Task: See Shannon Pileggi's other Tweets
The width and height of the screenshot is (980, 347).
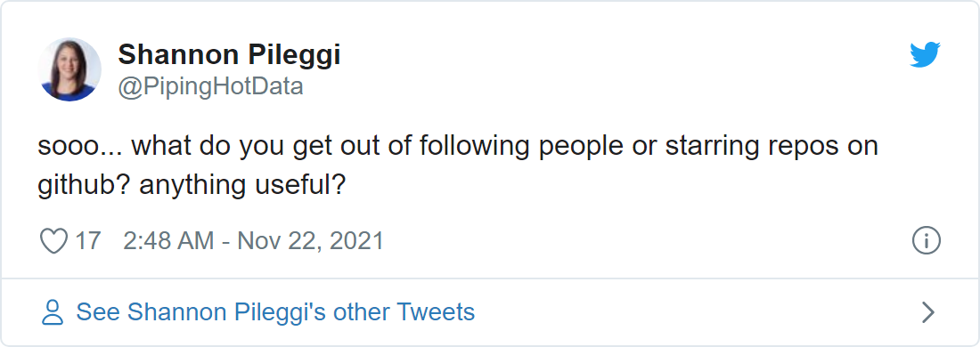Action: pos(275,312)
